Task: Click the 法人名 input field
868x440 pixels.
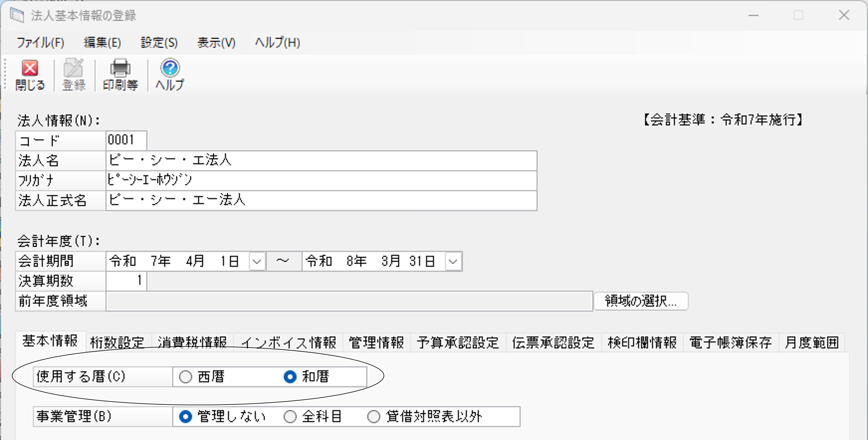Action: (x=321, y=160)
